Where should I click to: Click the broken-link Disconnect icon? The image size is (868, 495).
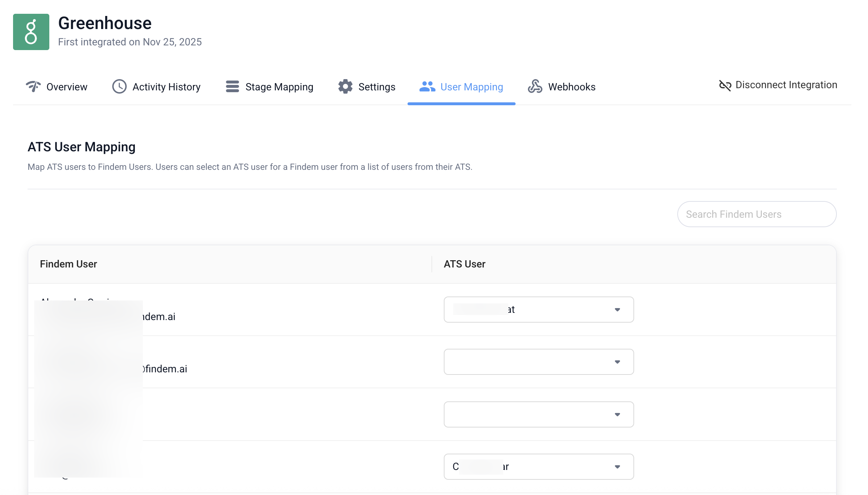725,85
